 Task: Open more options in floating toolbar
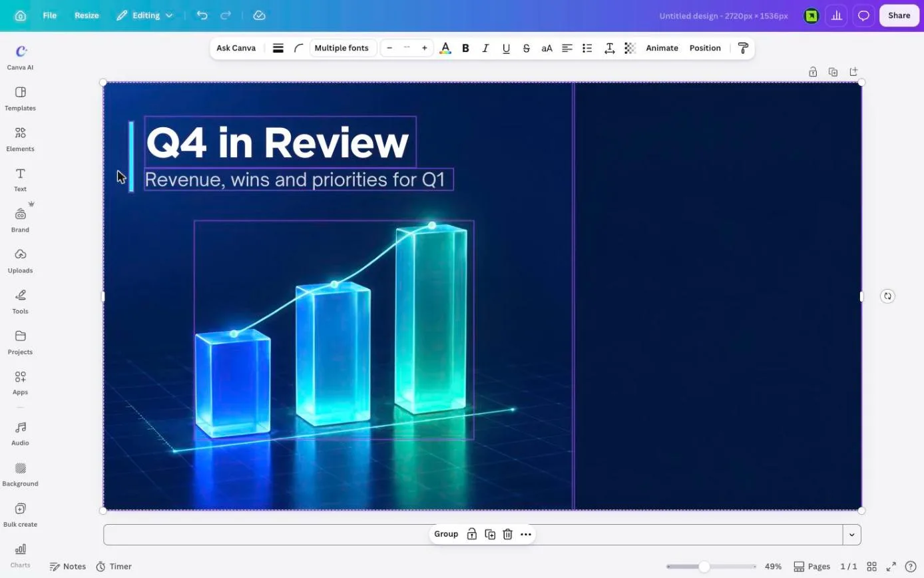[x=526, y=534]
